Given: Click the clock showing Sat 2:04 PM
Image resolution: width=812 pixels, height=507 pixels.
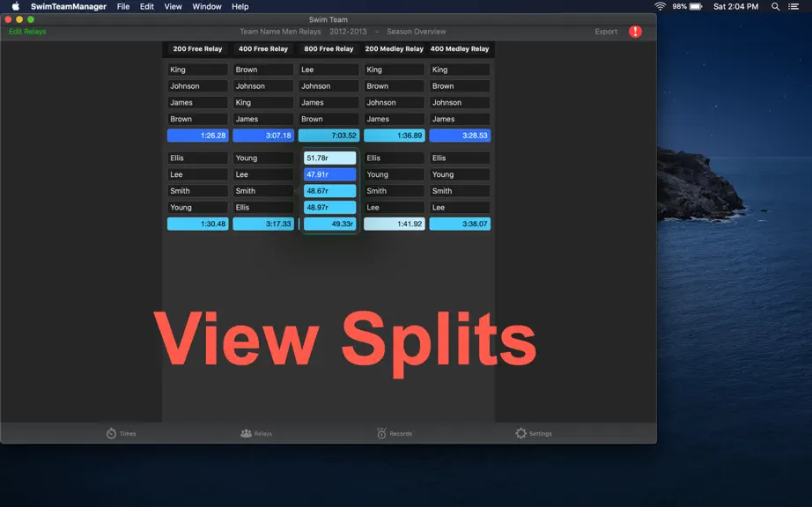Looking at the screenshot, I should [735, 6].
